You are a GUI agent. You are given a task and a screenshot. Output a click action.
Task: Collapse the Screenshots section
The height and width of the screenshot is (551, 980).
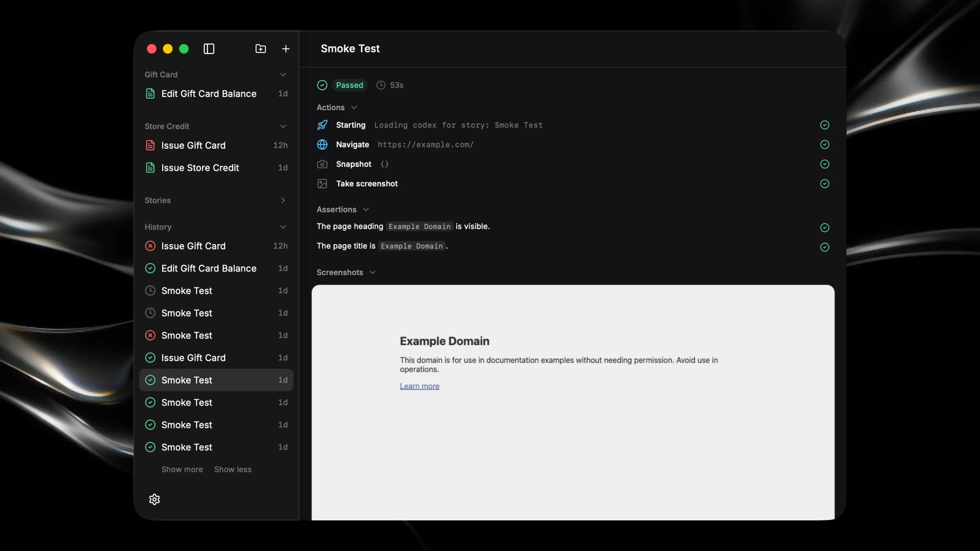click(372, 273)
